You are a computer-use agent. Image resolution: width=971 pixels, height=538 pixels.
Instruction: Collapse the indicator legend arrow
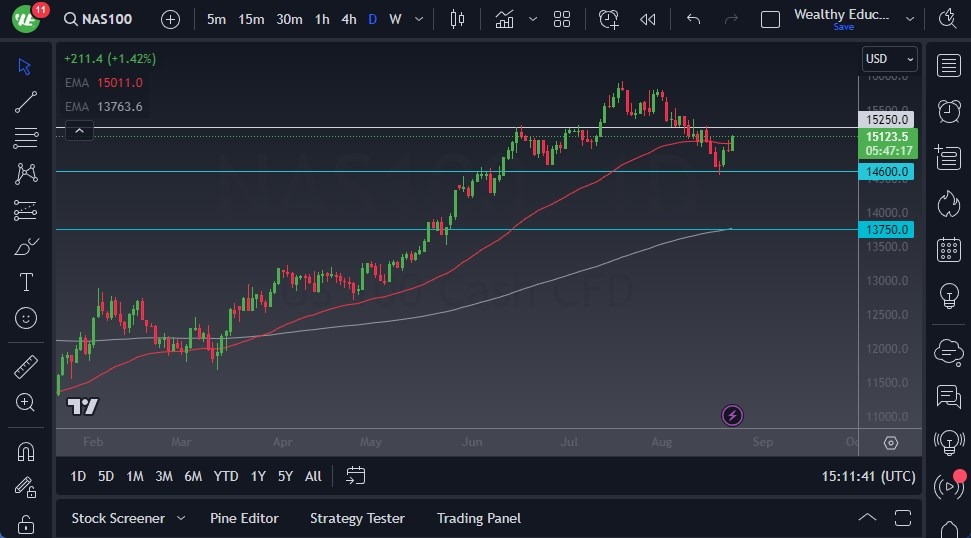(x=78, y=130)
